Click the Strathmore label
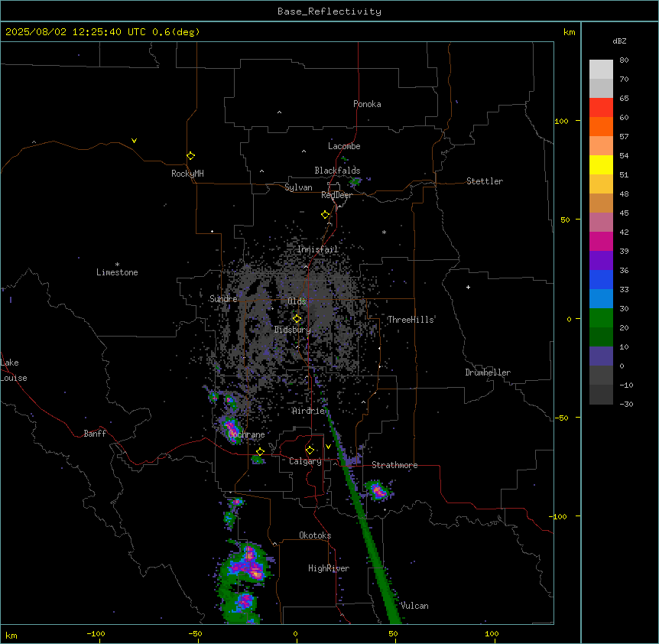 tap(394, 465)
